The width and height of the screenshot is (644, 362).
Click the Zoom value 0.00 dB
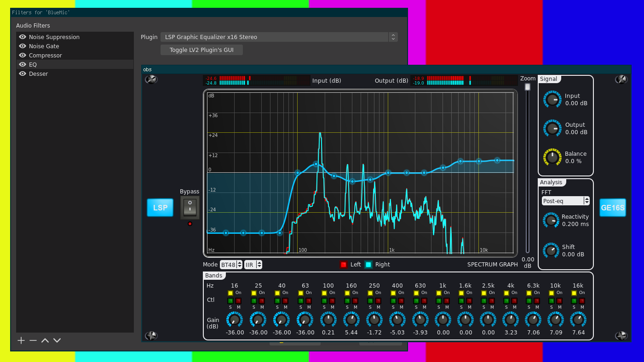coord(528,263)
